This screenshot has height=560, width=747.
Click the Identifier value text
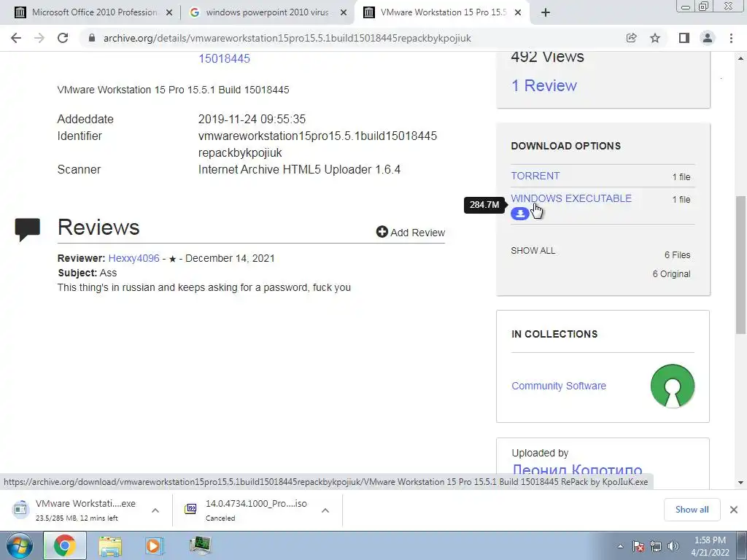click(317, 144)
